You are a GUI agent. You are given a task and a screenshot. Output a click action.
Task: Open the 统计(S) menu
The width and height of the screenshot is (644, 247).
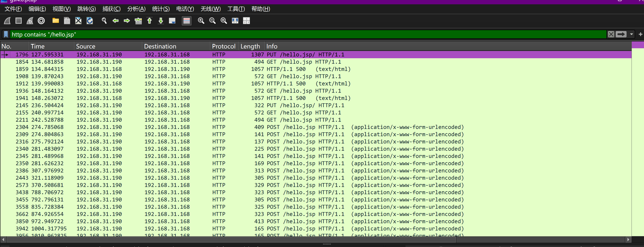161,9
